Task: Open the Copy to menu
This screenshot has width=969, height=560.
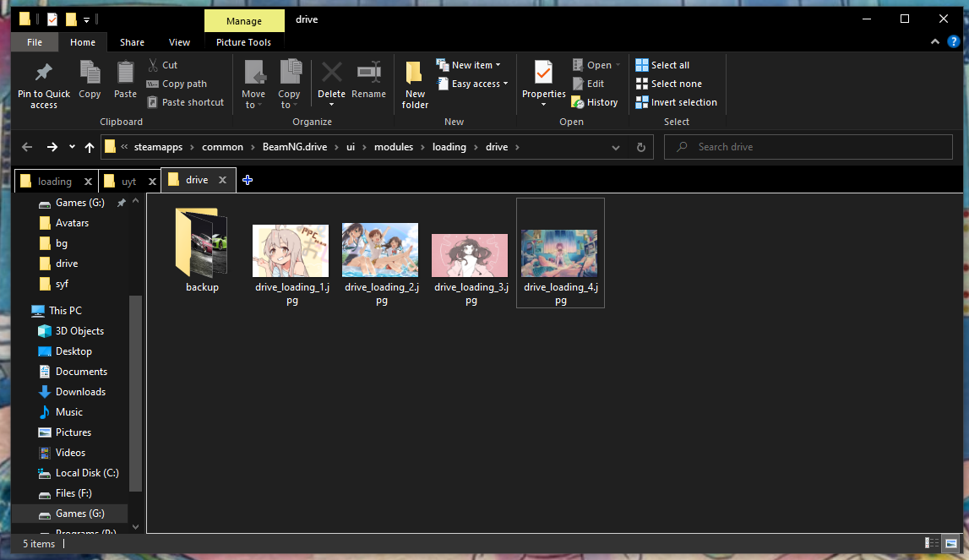Action: (x=289, y=85)
